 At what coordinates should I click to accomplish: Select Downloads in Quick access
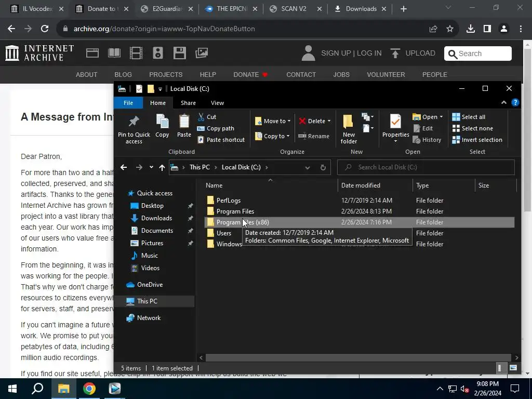pos(156,218)
